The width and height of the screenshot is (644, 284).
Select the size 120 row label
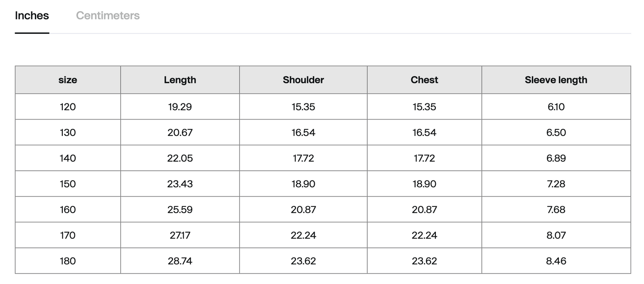click(x=68, y=107)
